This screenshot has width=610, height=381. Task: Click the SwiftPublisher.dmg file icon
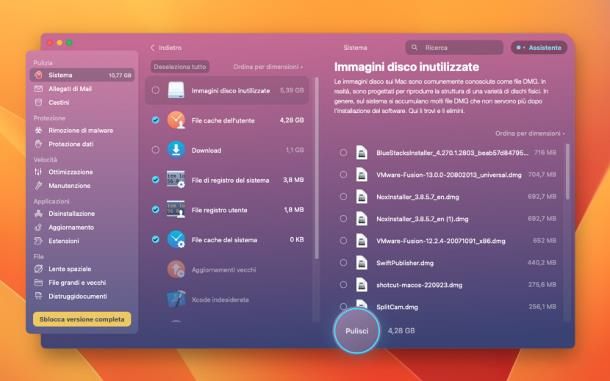[361, 263]
